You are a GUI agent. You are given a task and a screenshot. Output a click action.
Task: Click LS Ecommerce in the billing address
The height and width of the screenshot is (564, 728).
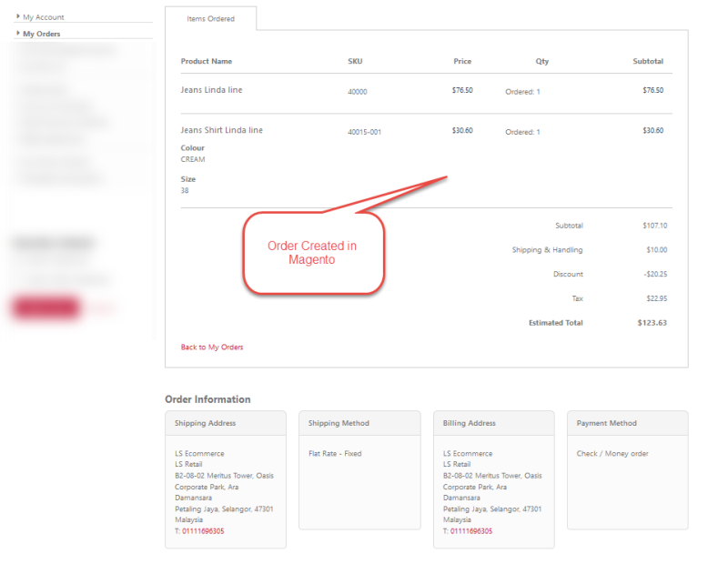(468, 454)
